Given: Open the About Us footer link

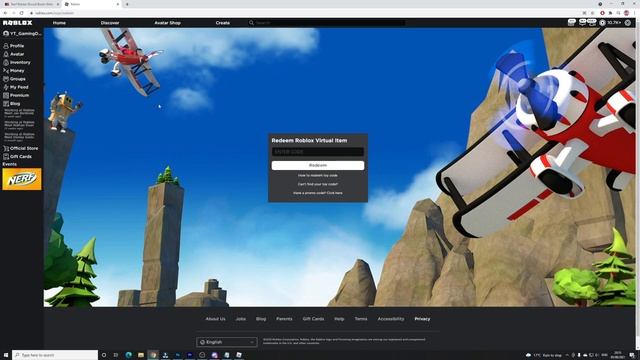Looking at the screenshot, I should (x=216, y=319).
